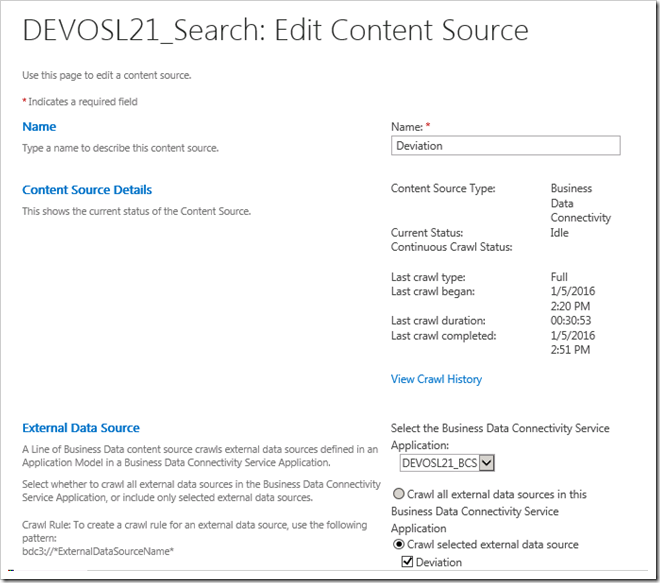Open the View Crawl History link
This screenshot has height=583, width=660.
436,379
